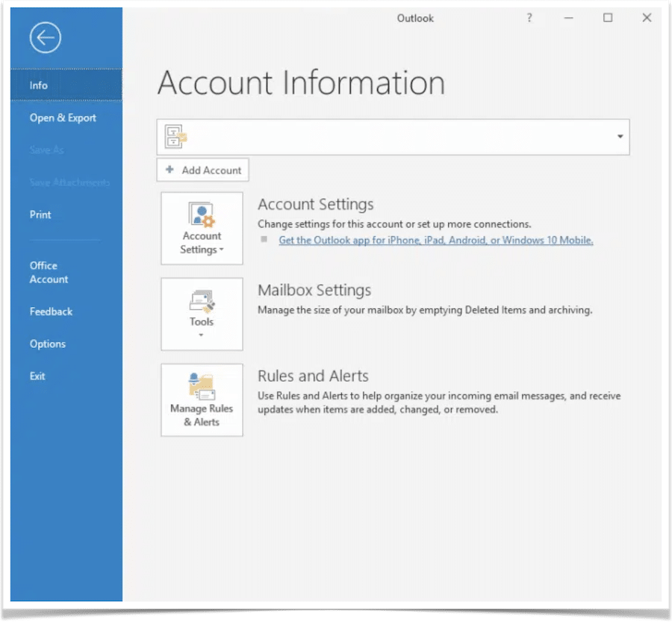Image resolution: width=672 pixels, height=622 pixels.
Task: Open the Office Account page
Action: 49,273
